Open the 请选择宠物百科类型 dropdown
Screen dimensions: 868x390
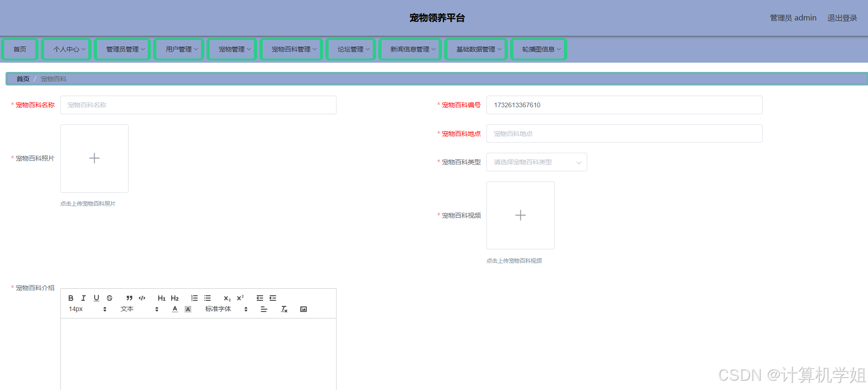click(537, 162)
